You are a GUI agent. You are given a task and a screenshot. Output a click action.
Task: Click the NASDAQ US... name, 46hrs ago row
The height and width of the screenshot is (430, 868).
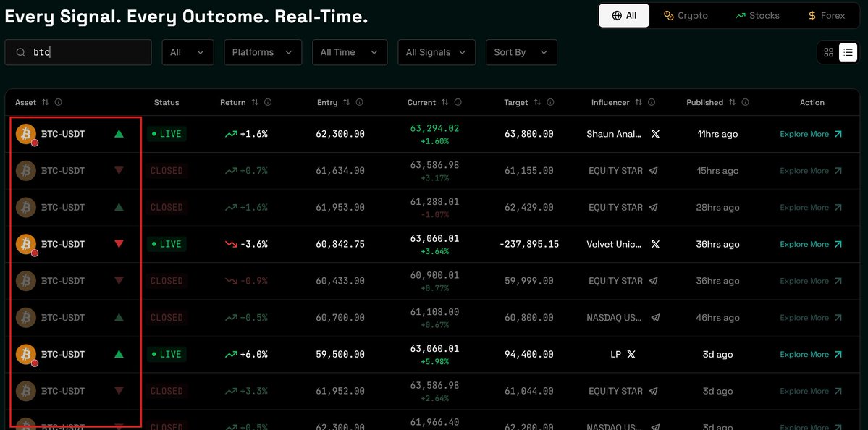(615, 318)
